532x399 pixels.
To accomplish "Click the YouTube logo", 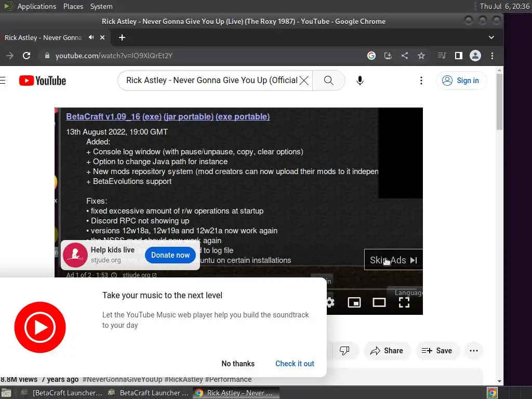I will point(43,81).
